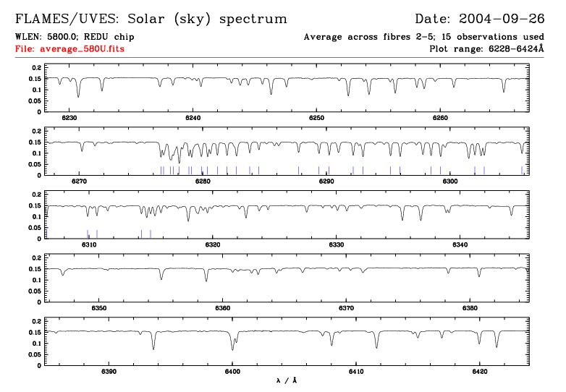Screen dimensions: 566x392
Task: Click the x-axis label 6270
Action: 79,182
